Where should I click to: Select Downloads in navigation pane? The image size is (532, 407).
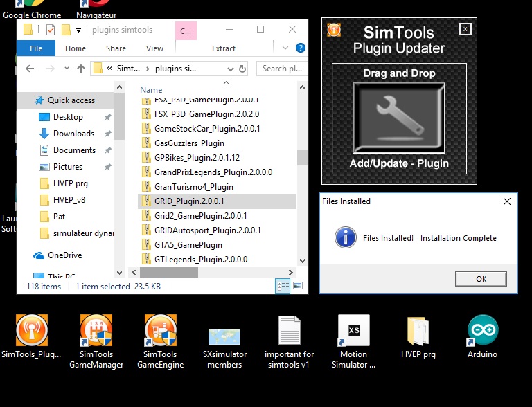65,134
